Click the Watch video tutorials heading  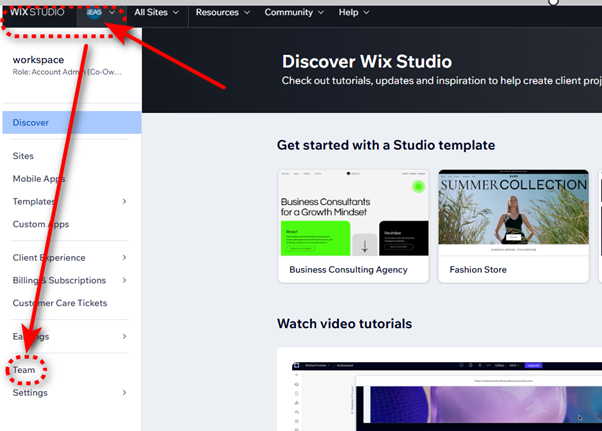(344, 324)
